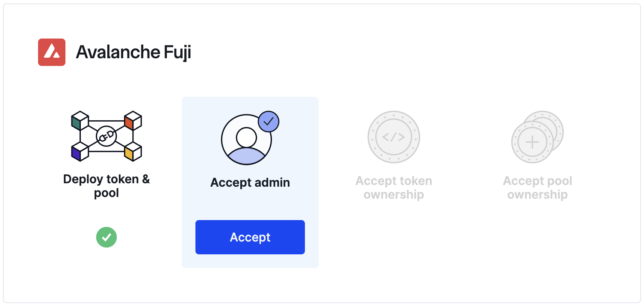Click the blue checkmark badge on avatar
The image size is (644, 304).
point(269,122)
